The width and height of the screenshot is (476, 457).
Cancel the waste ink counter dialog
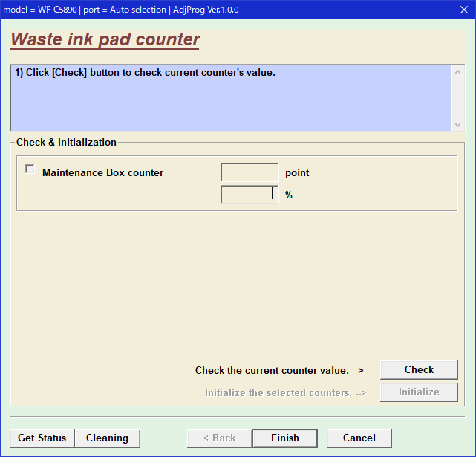click(x=359, y=438)
